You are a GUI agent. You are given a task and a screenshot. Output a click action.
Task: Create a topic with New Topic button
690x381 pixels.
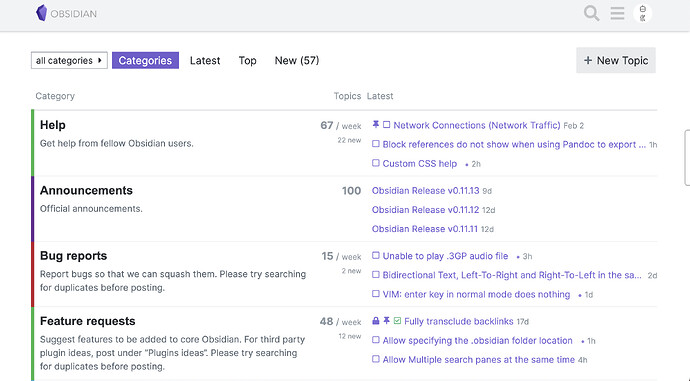[616, 60]
